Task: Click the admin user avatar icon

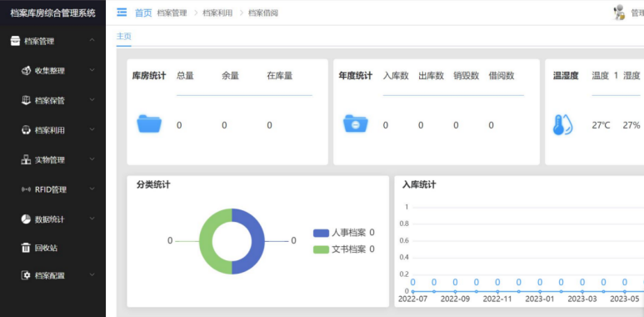Action: click(x=619, y=13)
